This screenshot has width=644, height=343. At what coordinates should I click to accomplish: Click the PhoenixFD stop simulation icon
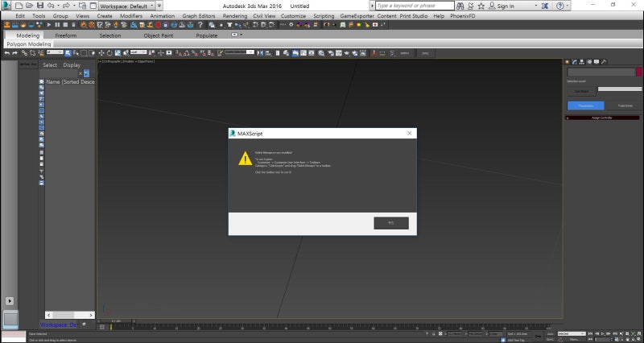point(65,25)
